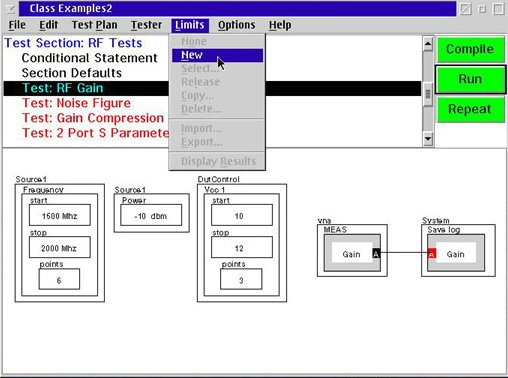The width and height of the screenshot is (508, 378).
Task: Select Test: Gain Compression in list
Action: (x=93, y=118)
